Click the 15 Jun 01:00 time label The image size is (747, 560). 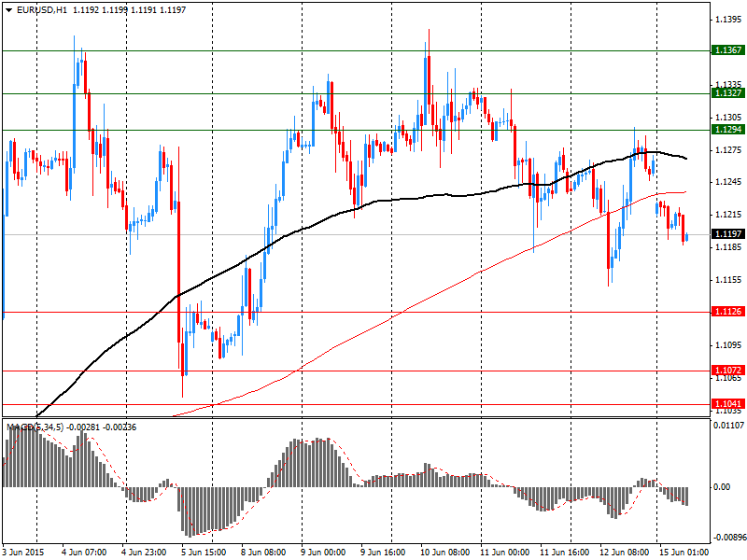point(684,553)
